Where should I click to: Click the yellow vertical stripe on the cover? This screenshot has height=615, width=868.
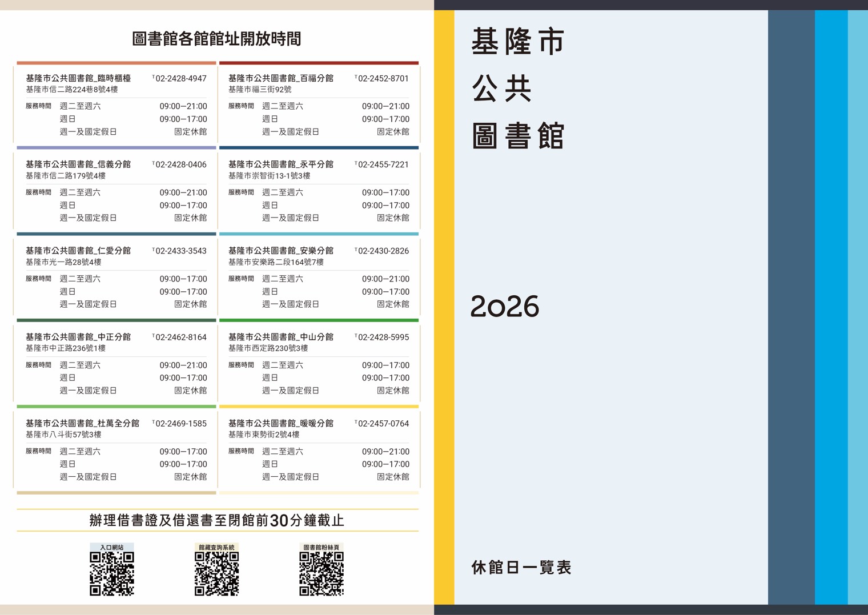pos(444,307)
